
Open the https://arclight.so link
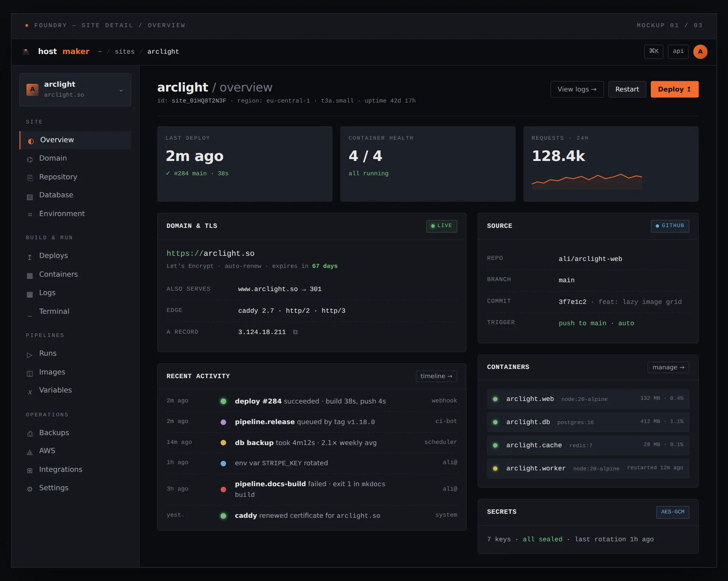pos(210,254)
